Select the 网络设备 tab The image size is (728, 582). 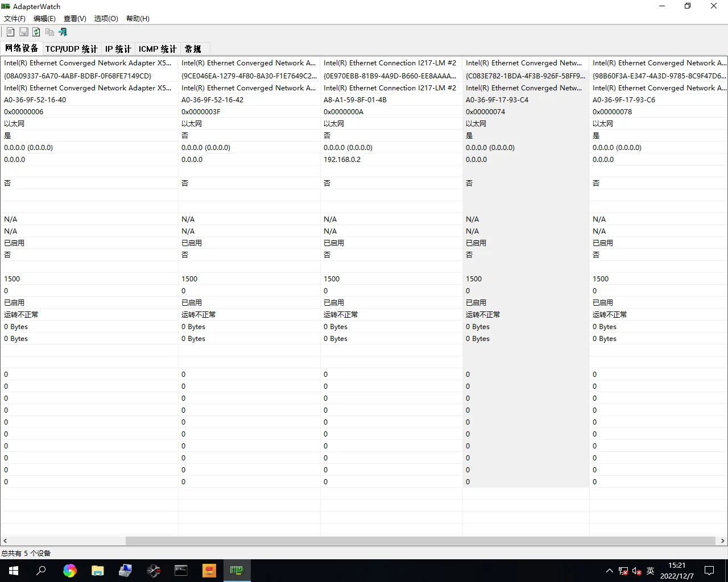coord(22,48)
